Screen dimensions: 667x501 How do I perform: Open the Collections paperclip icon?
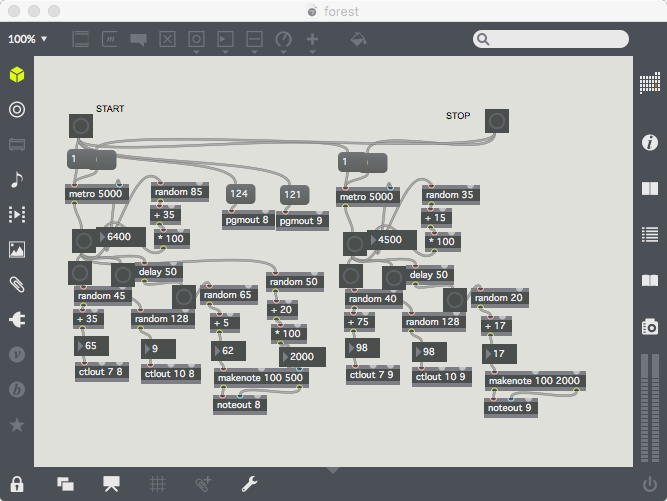click(x=17, y=285)
